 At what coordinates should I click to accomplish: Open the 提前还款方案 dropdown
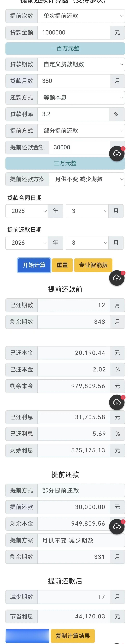(x=87, y=179)
